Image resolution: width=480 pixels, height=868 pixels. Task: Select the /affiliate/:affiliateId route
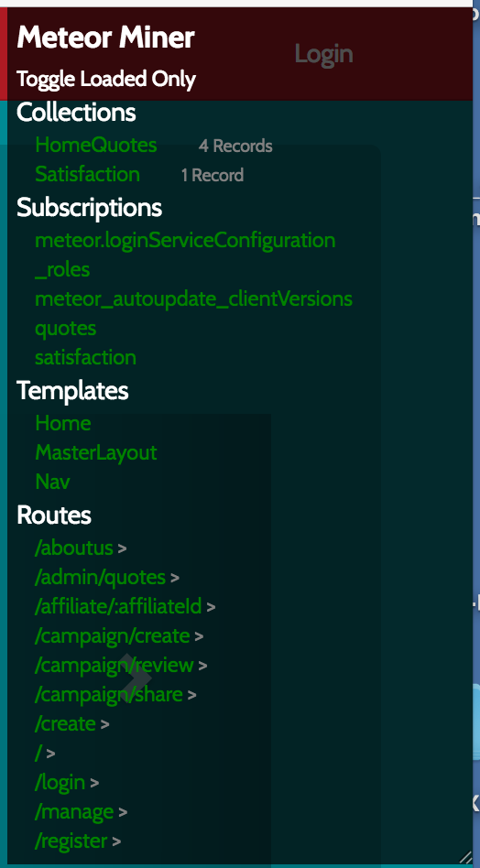tap(118, 607)
